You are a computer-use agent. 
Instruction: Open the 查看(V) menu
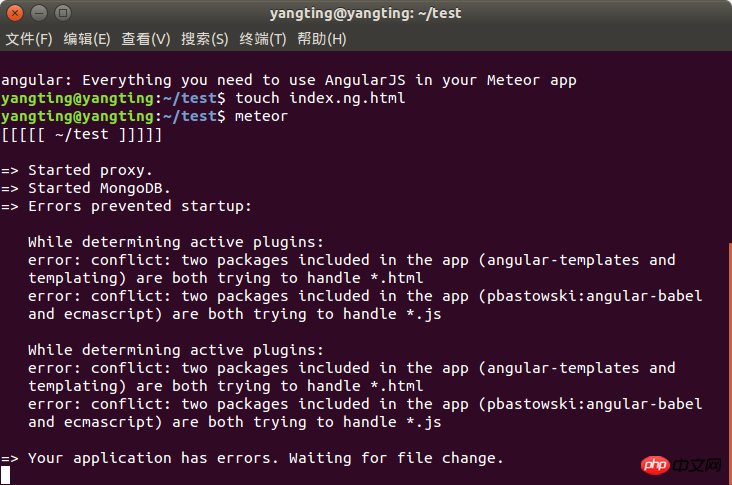[146, 39]
